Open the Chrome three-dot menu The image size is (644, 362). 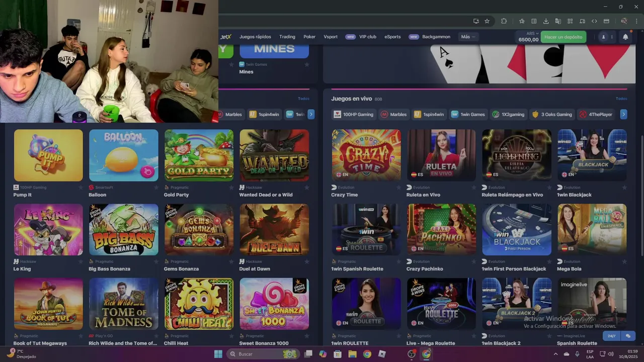point(635,21)
